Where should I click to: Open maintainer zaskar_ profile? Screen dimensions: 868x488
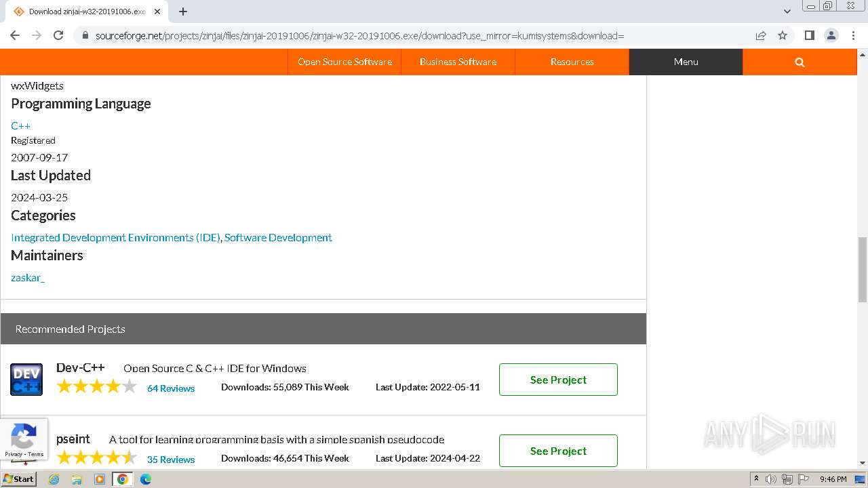[28, 277]
